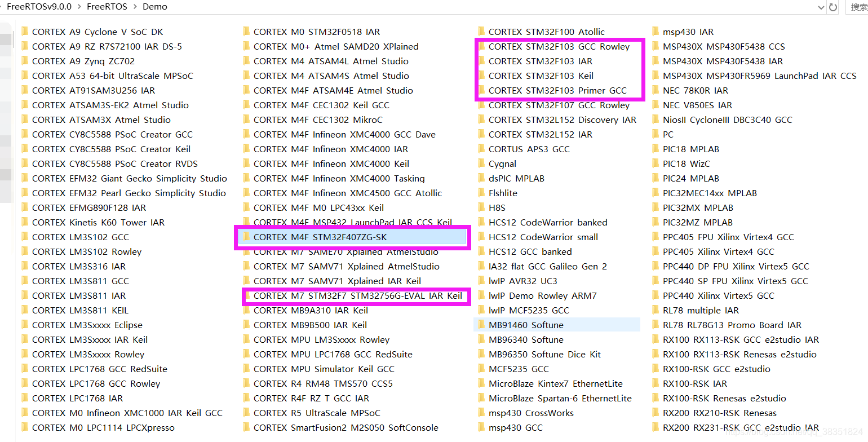
Task: Select CORTEX EFM32 Giant Gecko Simplicity Studio
Action: (130, 178)
